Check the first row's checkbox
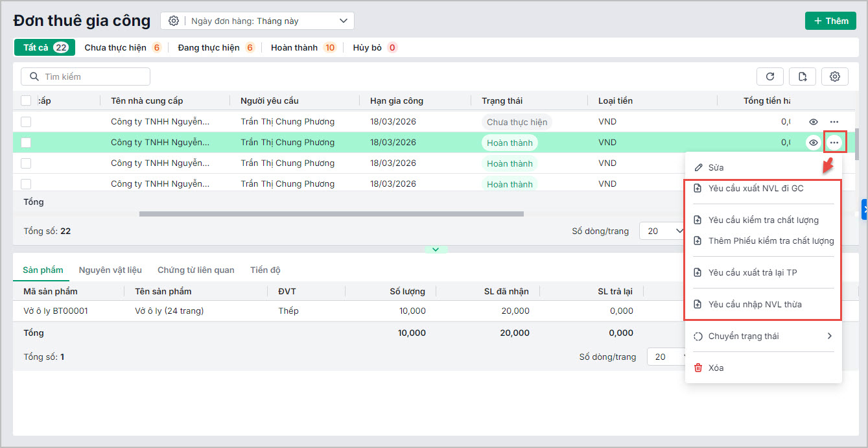The image size is (868, 448). 26,122
